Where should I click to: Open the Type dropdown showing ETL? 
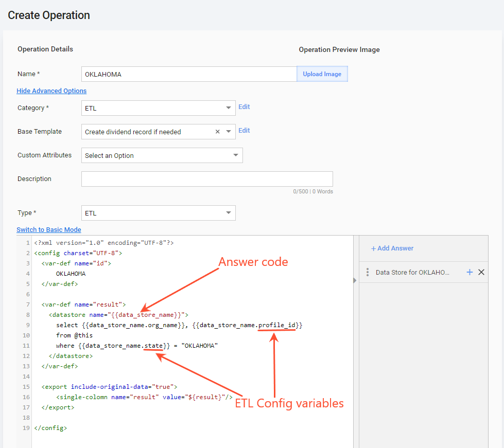(158, 213)
